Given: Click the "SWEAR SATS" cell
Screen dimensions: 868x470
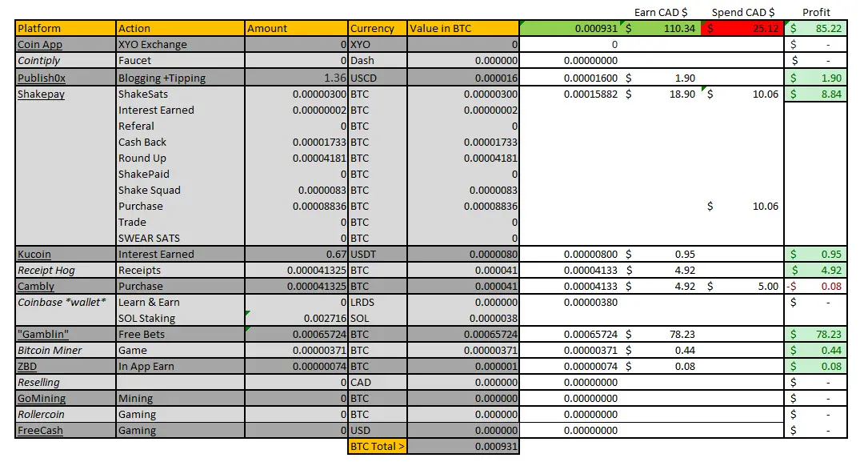Looking at the screenshot, I should [180, 239].
